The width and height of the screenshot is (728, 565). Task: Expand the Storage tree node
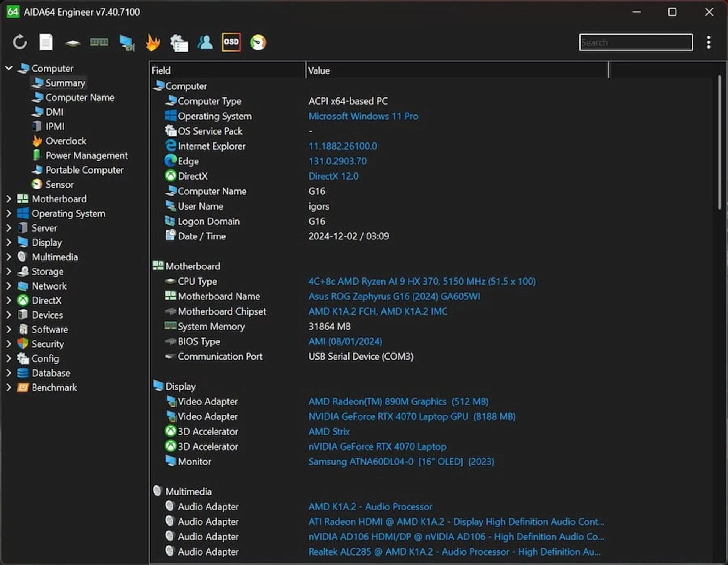(x=9, y=271)
